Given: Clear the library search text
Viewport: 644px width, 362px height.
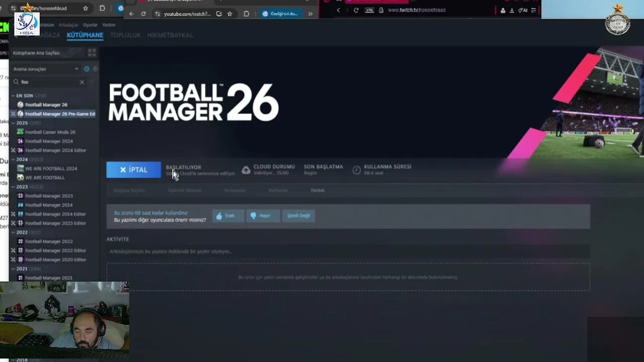Looking at the screenshot, I should click(82, 82).
